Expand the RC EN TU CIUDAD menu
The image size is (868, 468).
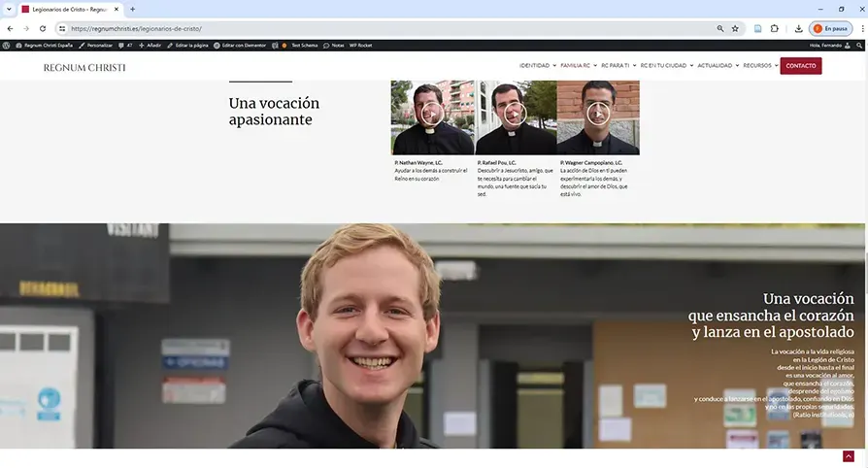pos(666,66)
